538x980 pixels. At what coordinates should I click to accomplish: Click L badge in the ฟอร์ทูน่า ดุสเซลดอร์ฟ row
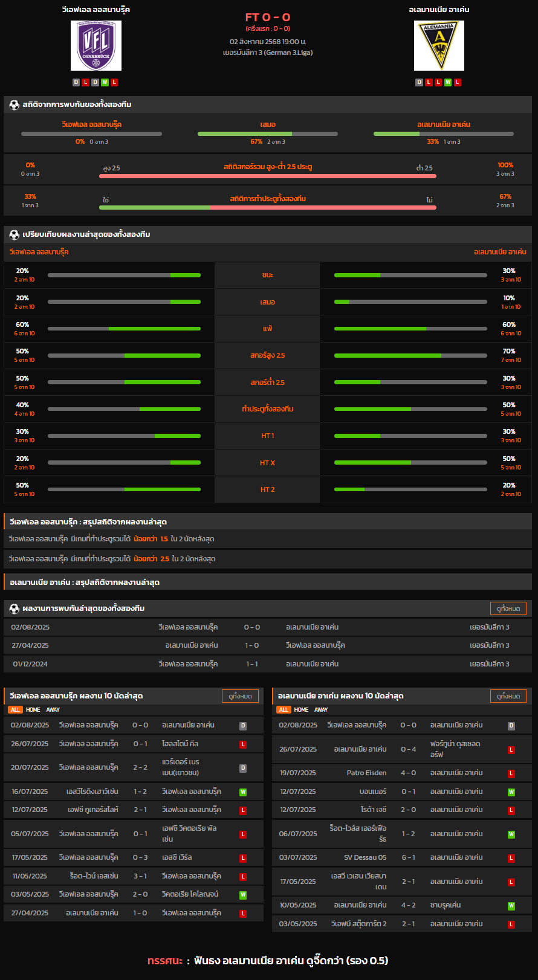[511, 750]
